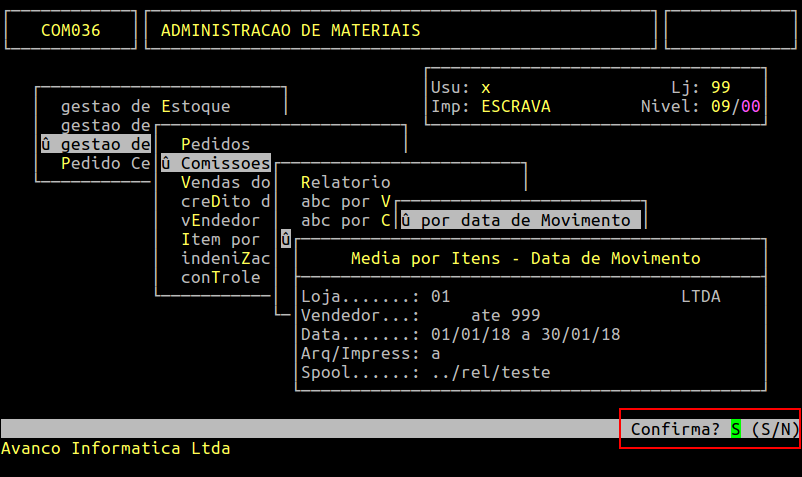Select the abc por V option
Viewport: 802px width, 477px height.
[345, 201]
